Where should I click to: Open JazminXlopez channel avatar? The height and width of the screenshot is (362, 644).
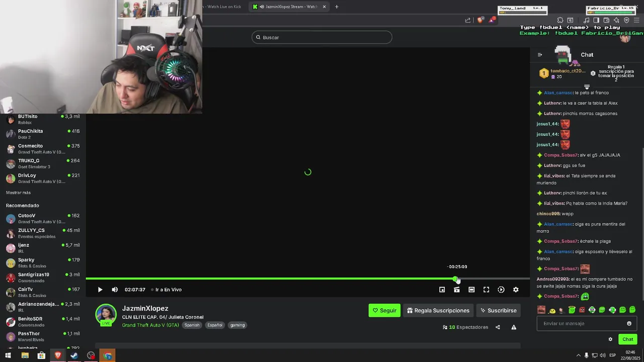coord(106,314)
